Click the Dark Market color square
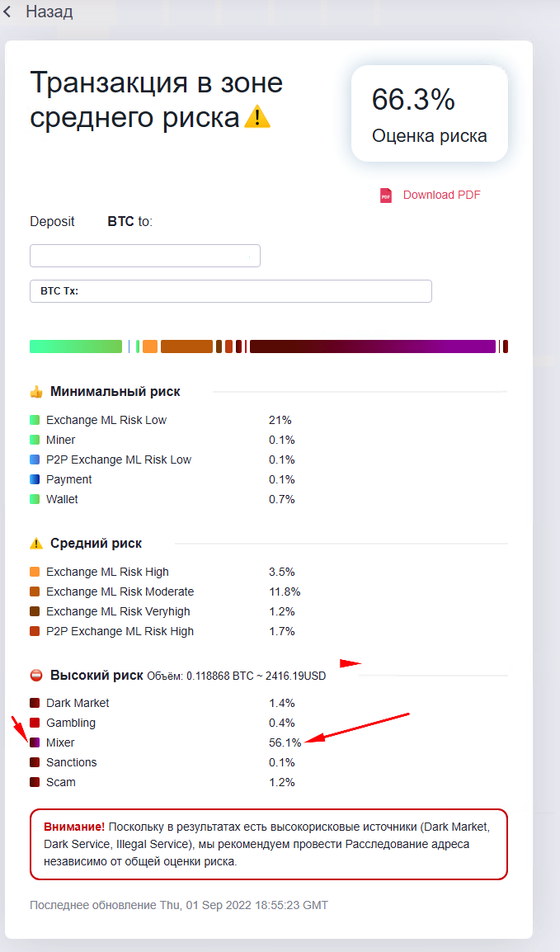Viewport: 560px width, 952px height. pos(35,703)
